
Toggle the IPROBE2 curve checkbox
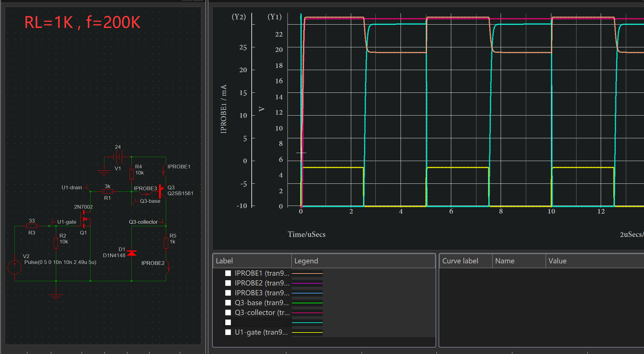[x=228, y=283]
